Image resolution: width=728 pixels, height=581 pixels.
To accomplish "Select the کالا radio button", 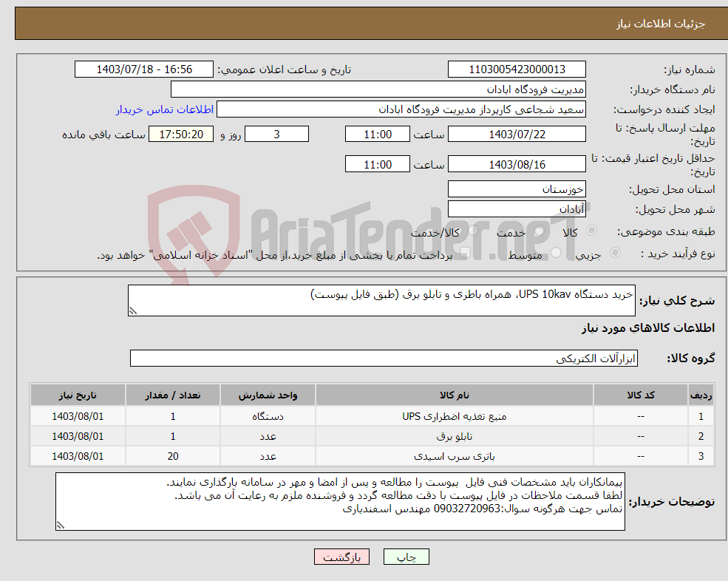I will point(591,231).
